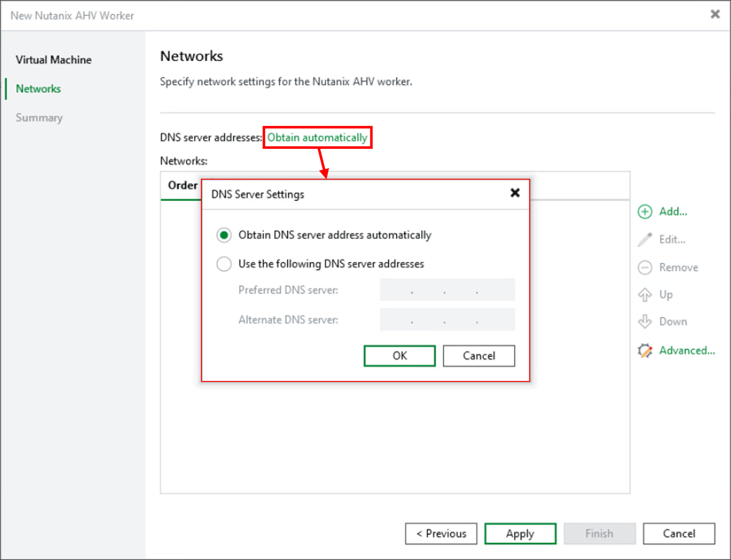
Task: Open the "Obtain automatically" DNS link
Action: (317, 137)
